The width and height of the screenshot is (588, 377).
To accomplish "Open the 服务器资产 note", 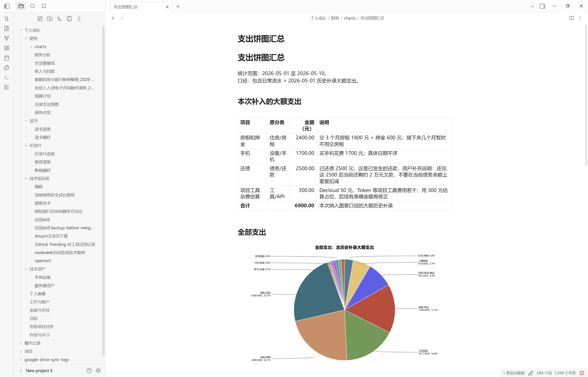I will point(45,285).
